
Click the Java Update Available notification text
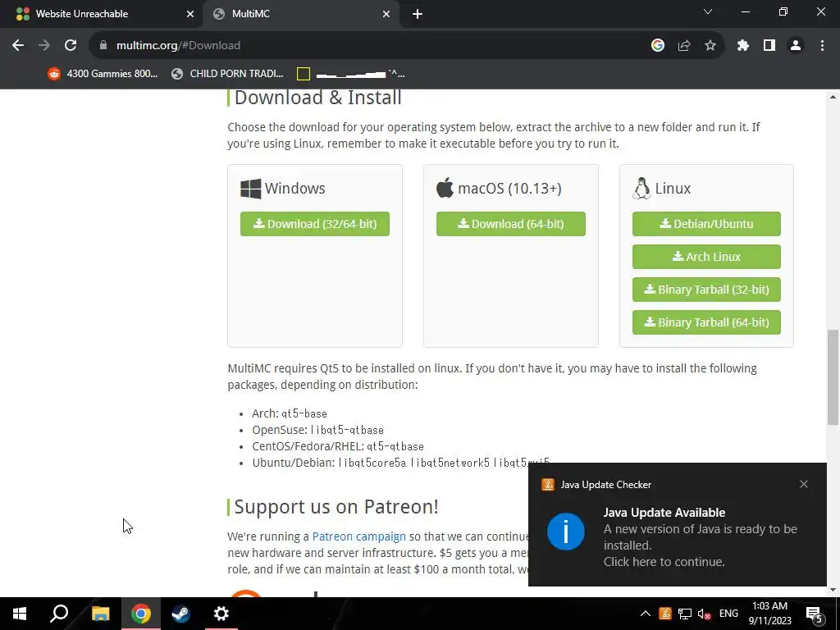[664, 513]
